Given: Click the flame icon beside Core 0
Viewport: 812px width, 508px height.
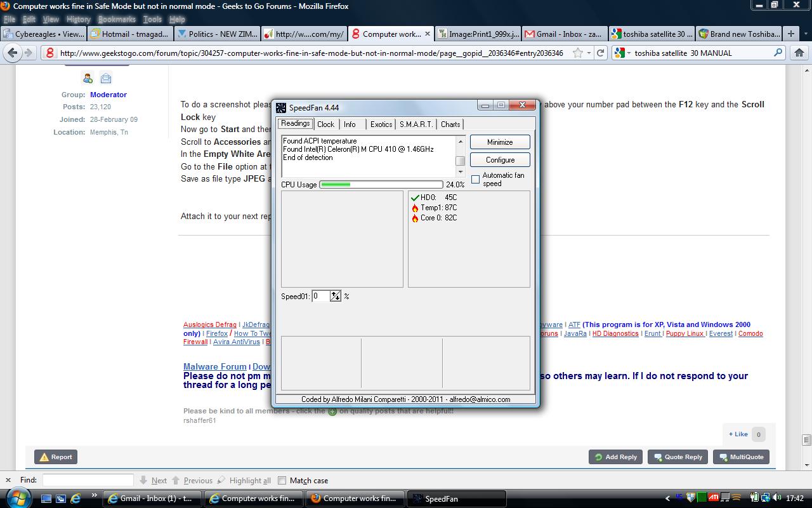Looking at the screenshot, I should [415, 218].
